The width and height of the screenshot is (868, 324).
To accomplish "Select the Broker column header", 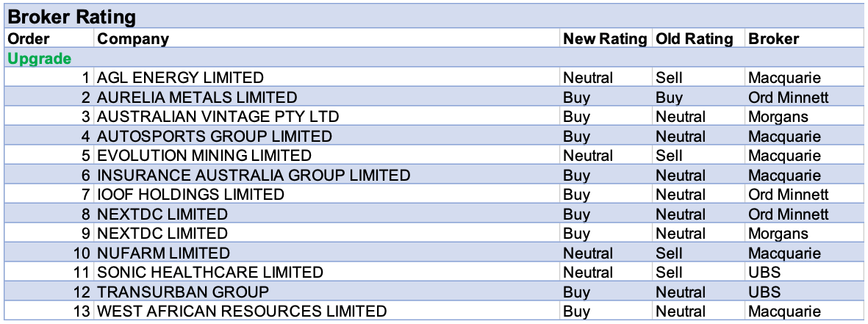I will (x=773, y=39).
